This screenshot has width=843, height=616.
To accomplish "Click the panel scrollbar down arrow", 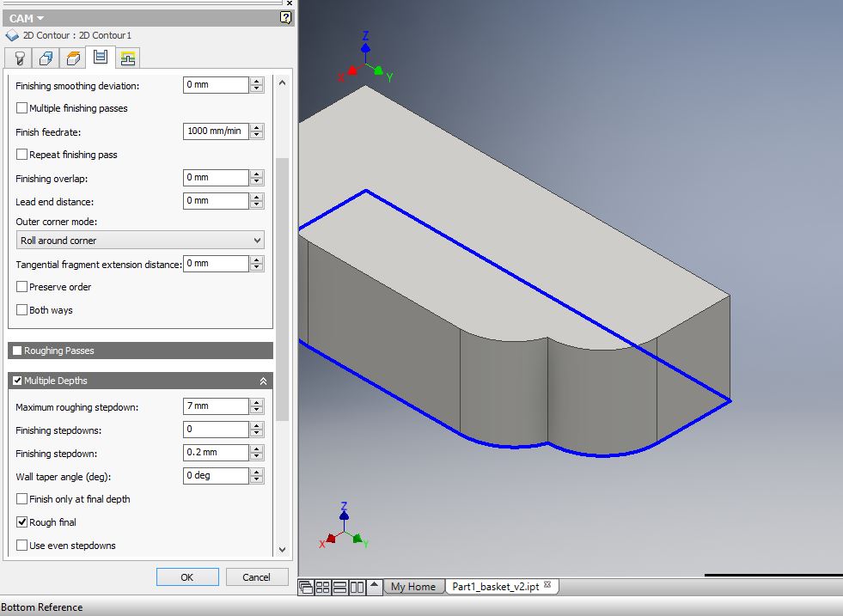I will pos(282,549).
